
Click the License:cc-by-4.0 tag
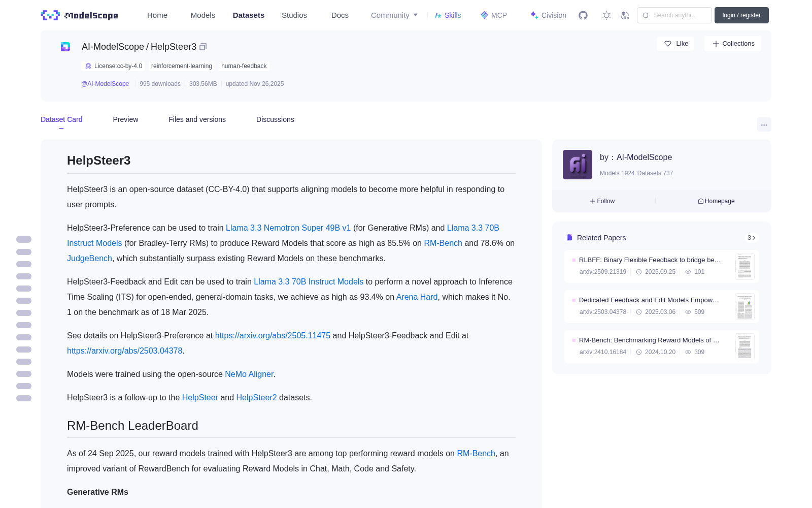(113, 66)
